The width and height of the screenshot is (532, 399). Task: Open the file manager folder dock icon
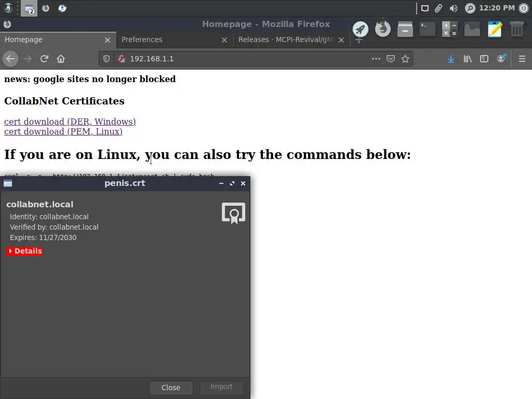click(x=472, y=29)
